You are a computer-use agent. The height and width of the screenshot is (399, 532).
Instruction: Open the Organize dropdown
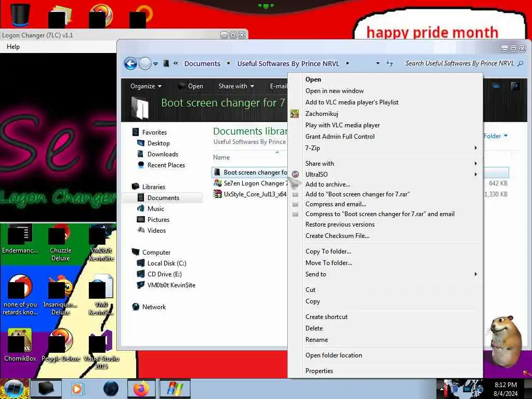point(146,86)
